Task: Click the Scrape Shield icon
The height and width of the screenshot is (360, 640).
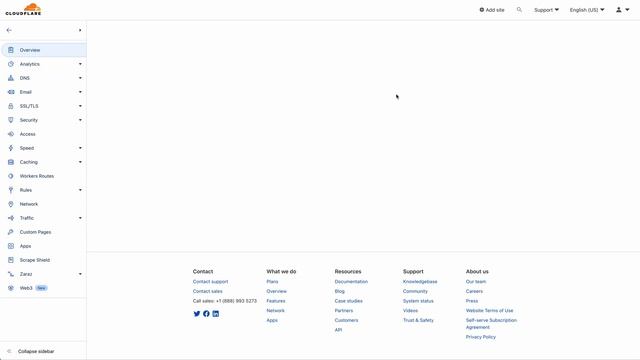Action: coord(11,260)
